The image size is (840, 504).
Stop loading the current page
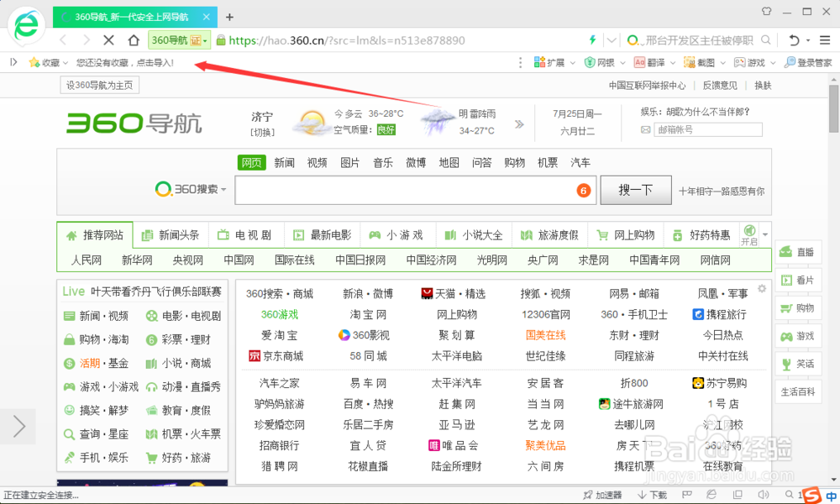coord(108,40)
